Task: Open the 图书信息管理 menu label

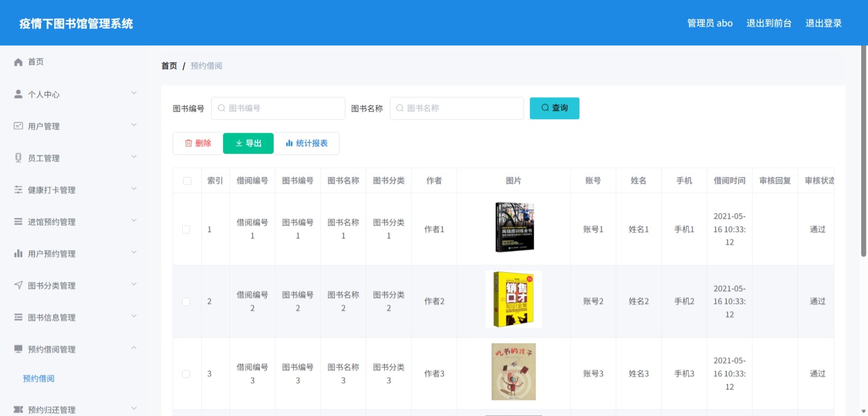Action: pos(52,318)
